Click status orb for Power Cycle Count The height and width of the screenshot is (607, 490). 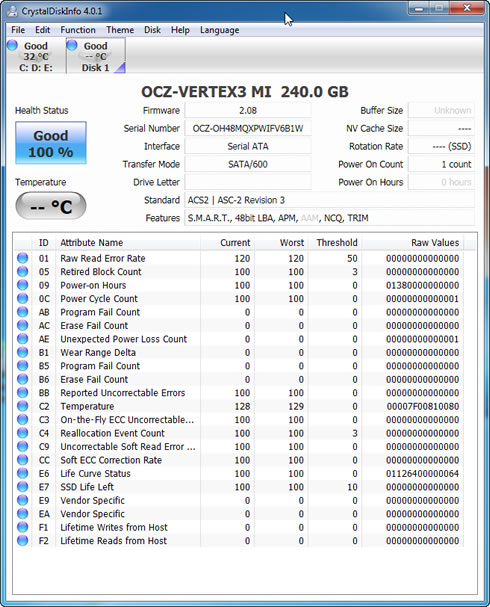point(23,298)
